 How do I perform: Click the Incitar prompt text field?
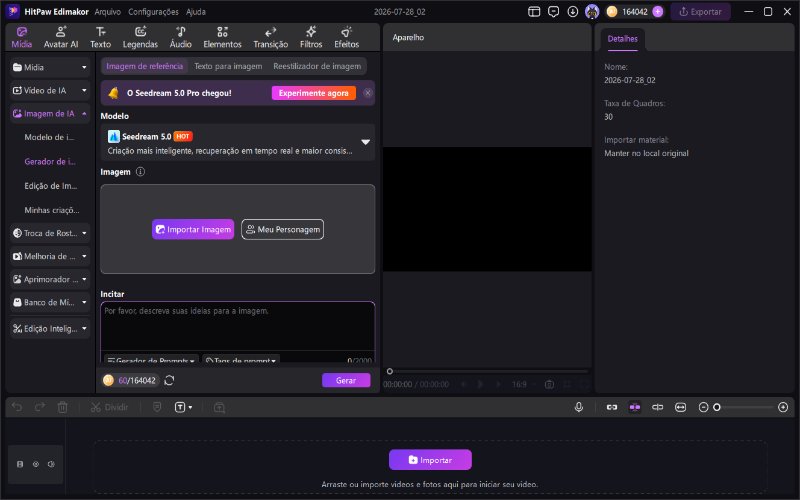tap(237, 326)
